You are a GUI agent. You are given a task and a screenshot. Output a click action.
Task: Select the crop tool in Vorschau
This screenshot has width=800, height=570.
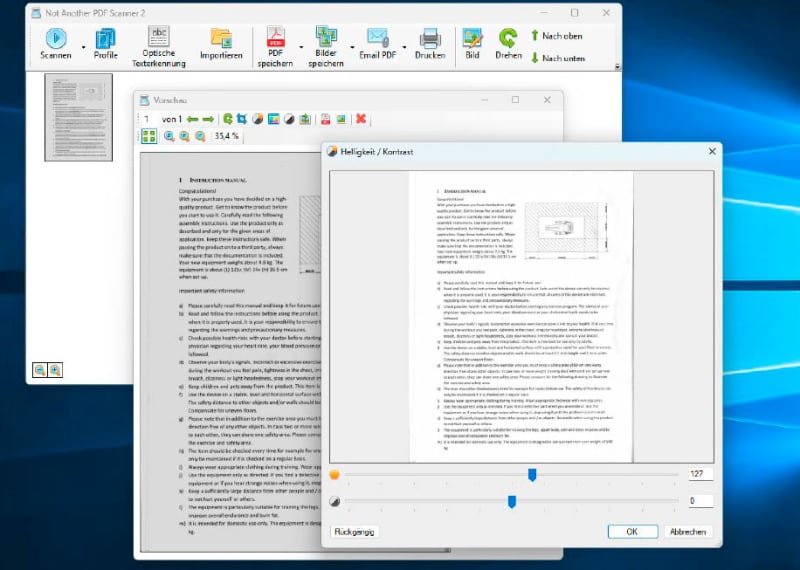coord(242,119)
